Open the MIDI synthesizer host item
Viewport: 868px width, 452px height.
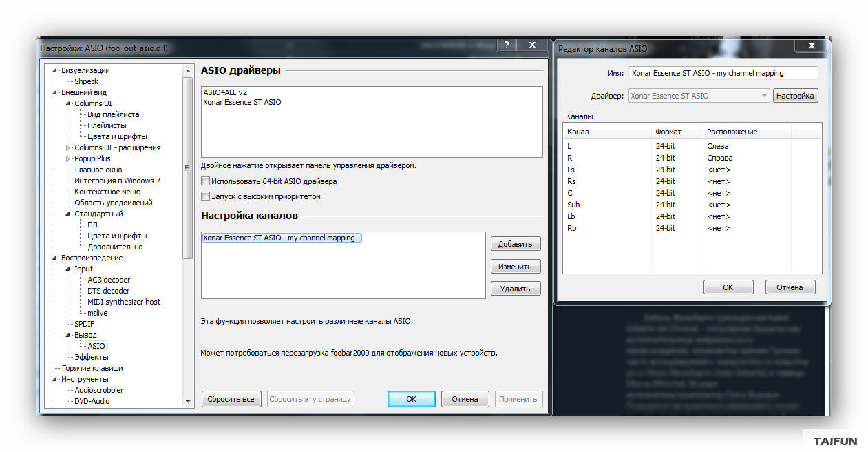point(124,302)
